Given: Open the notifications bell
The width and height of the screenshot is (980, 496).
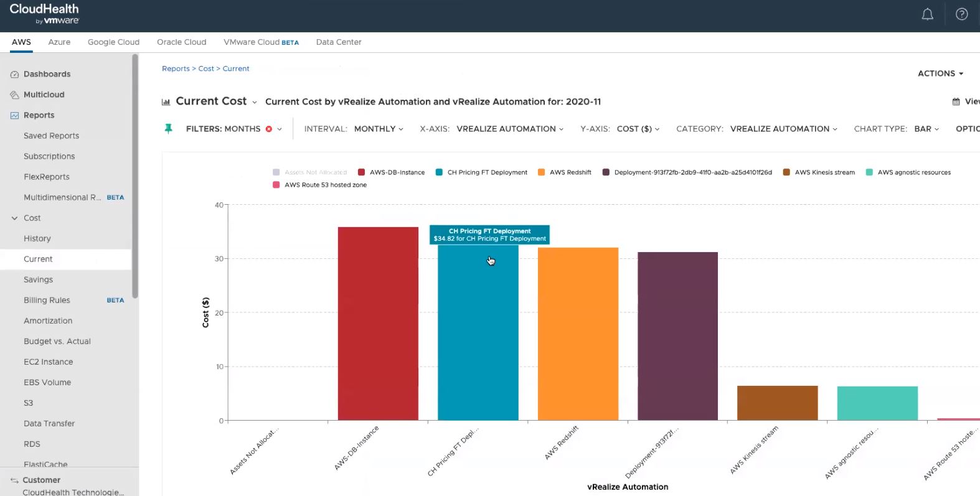Looking at the screenshot, I should tap(927, 14).
